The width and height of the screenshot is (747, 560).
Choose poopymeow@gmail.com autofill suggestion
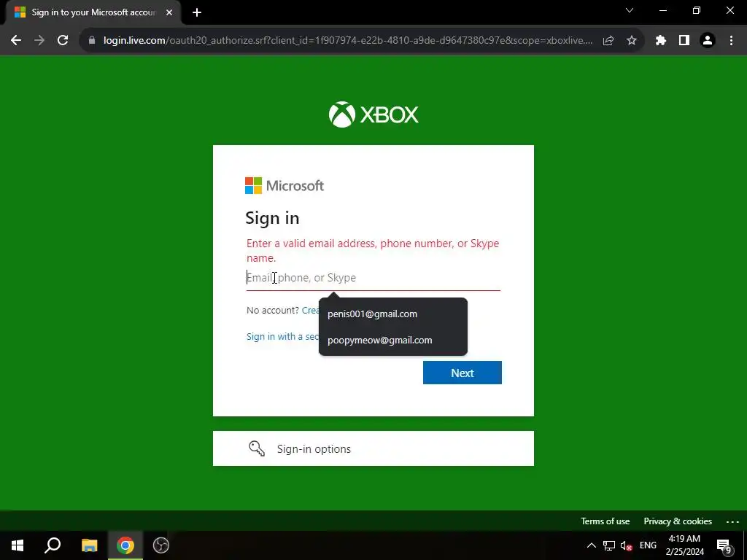[x=393, y=340]
